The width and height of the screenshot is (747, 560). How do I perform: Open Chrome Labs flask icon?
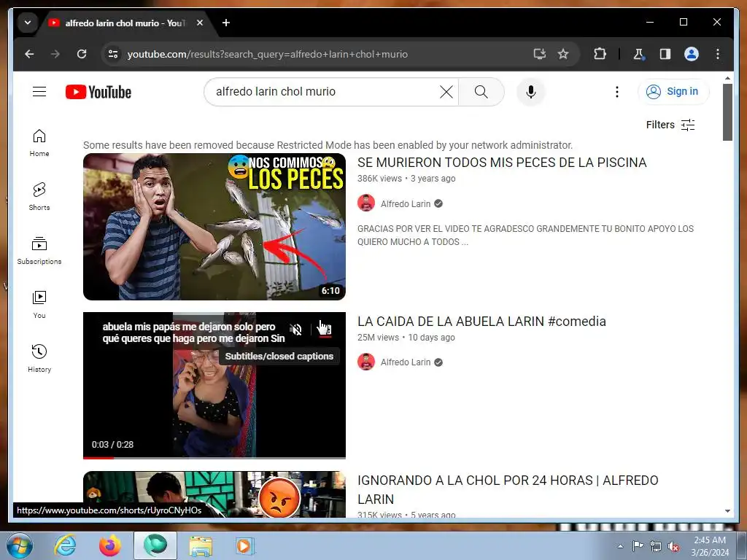[639, 54]
